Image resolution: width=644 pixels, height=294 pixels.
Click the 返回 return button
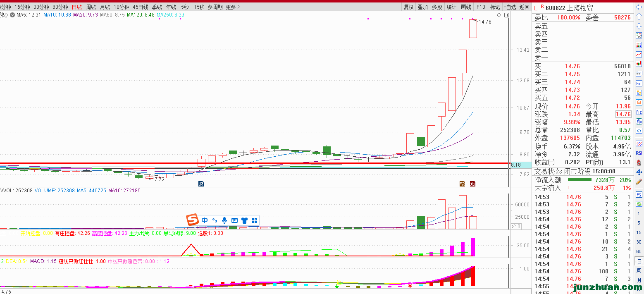(524, 7)
